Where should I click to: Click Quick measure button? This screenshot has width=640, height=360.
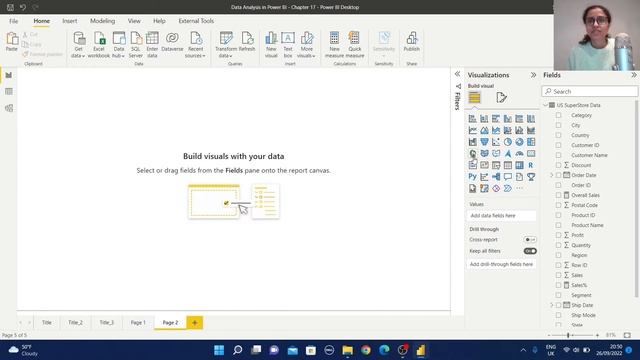(355, 45)
